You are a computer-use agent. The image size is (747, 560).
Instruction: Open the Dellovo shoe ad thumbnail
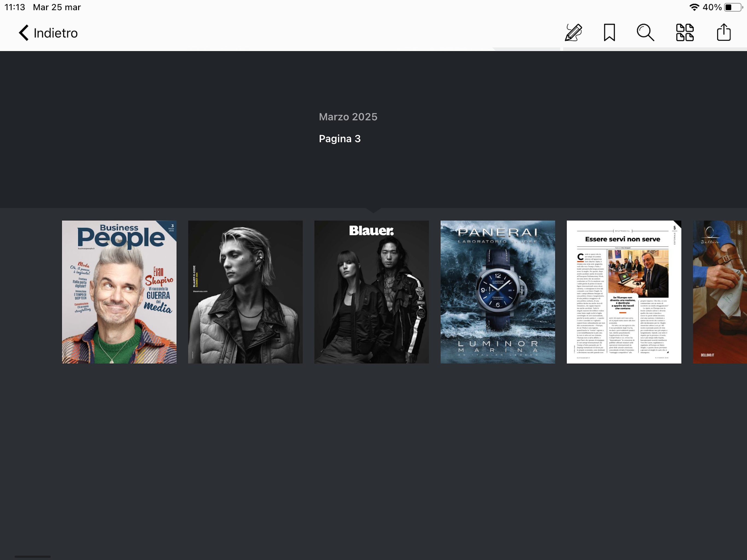720,292
